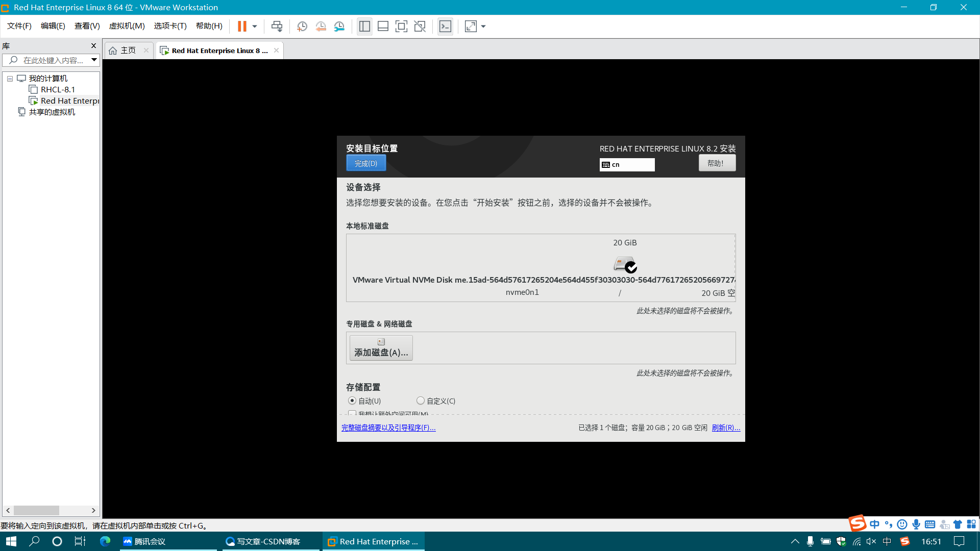The image size is (980, 551).
Task: Click the library scroll left arrow
Action: 8,511
